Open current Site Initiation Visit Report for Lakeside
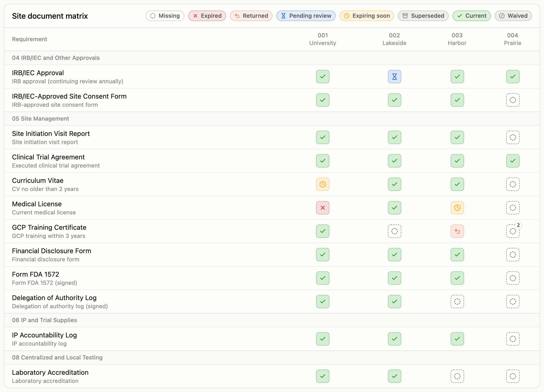The image size is (544, 392). click(x=394, y=137)
